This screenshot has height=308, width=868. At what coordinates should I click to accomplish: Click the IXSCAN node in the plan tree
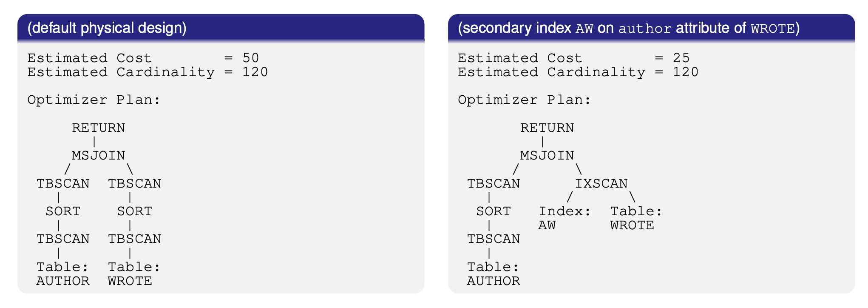coord(601,183)
